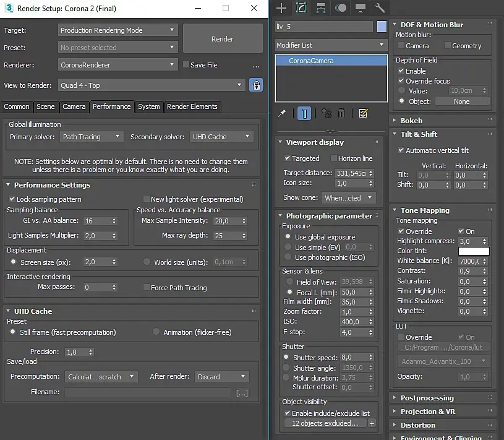This screenshot has height=440, width=504.
Task: Open the Secondary solver UHD Cache dropdown
Action: [x=221, y=137]
